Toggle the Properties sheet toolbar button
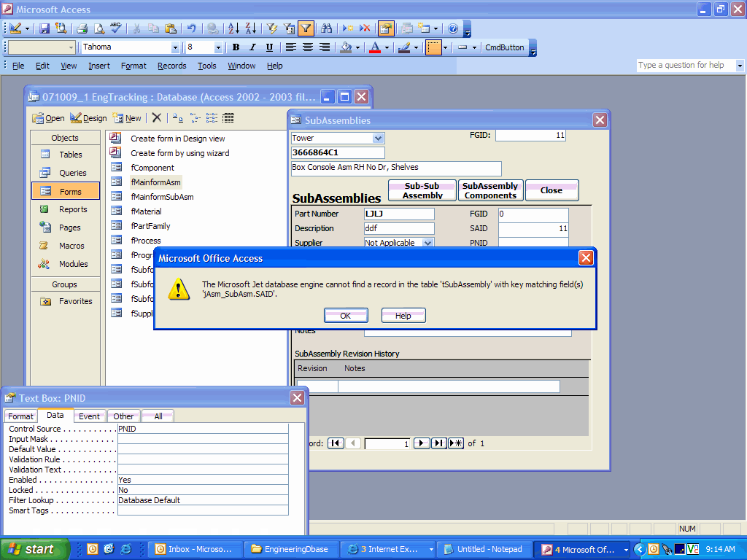This screenshot has height=560, width=747. 386,28
